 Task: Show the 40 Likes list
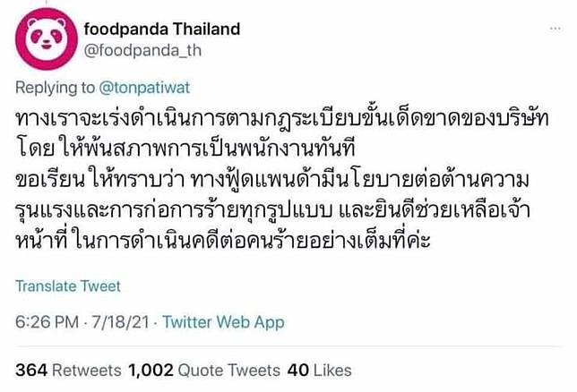click(319, 370)
